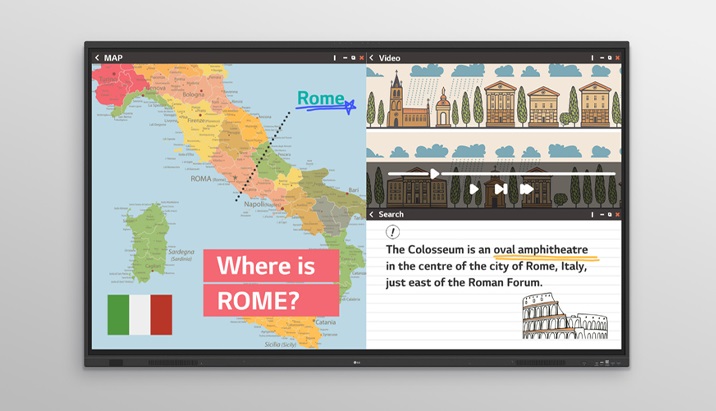Viewport: 716px width, 411px height.
Task: Minimize the Video panel
Action: tap(602, 58)
